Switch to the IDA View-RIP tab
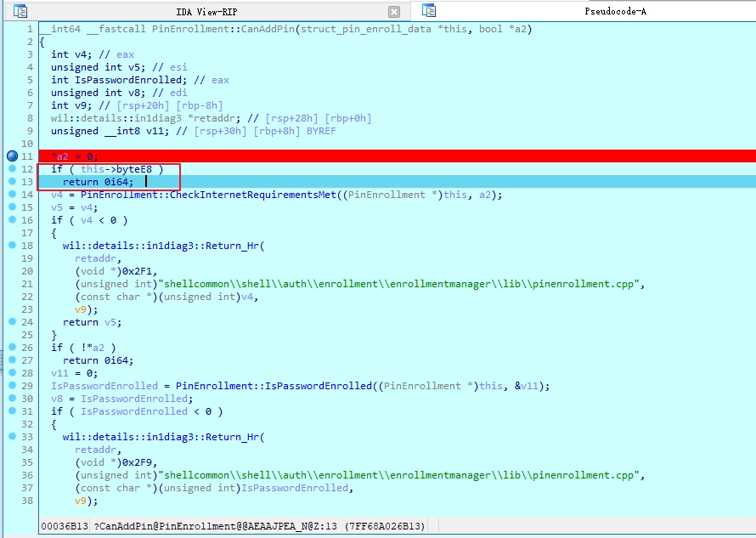This screenshot has width=756, height=538. click(206, 12)
